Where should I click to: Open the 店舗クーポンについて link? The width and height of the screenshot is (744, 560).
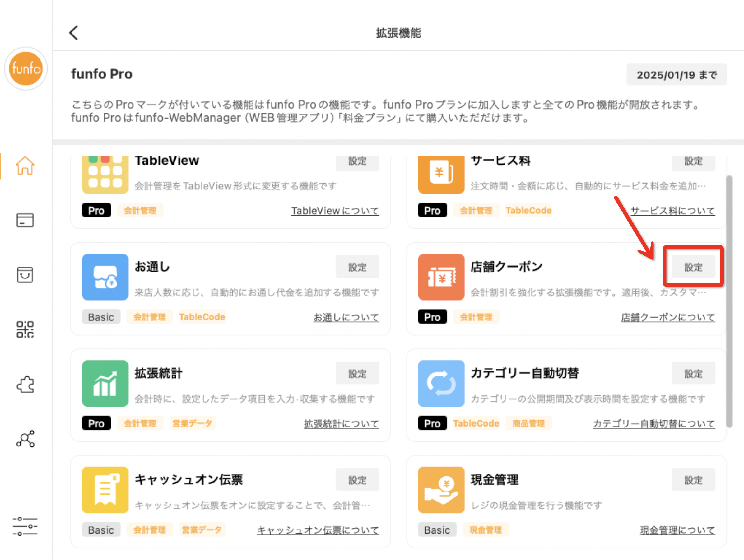point(668,317)
